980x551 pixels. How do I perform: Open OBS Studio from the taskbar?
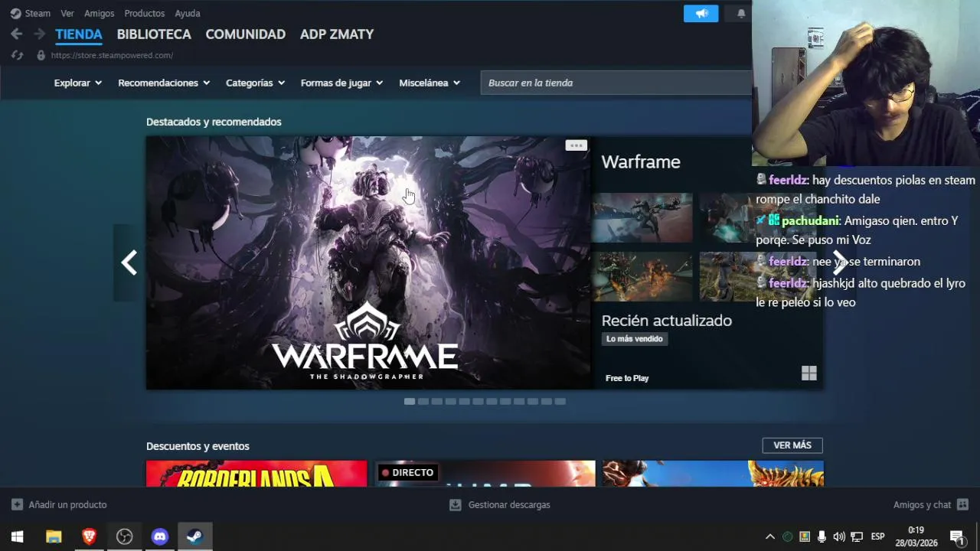click(x=124, y=536)
